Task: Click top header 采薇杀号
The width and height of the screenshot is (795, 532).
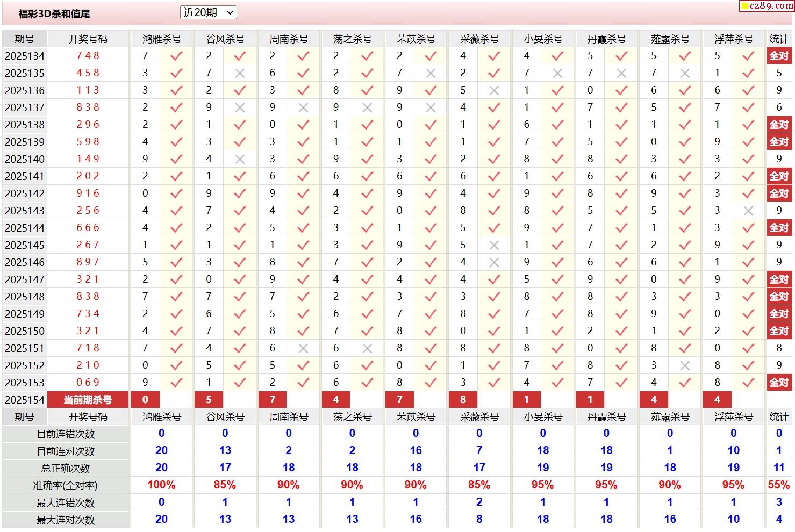Action: click(479, 39)
